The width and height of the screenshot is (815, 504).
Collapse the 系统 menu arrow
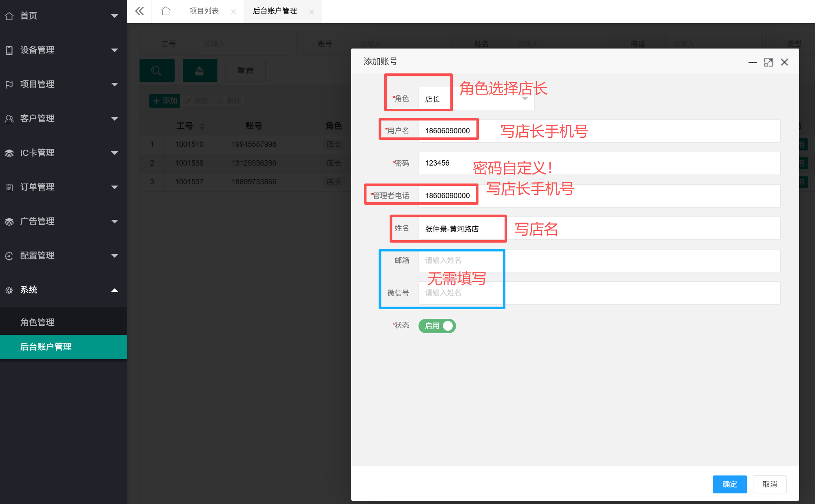(x=115, y=290)
